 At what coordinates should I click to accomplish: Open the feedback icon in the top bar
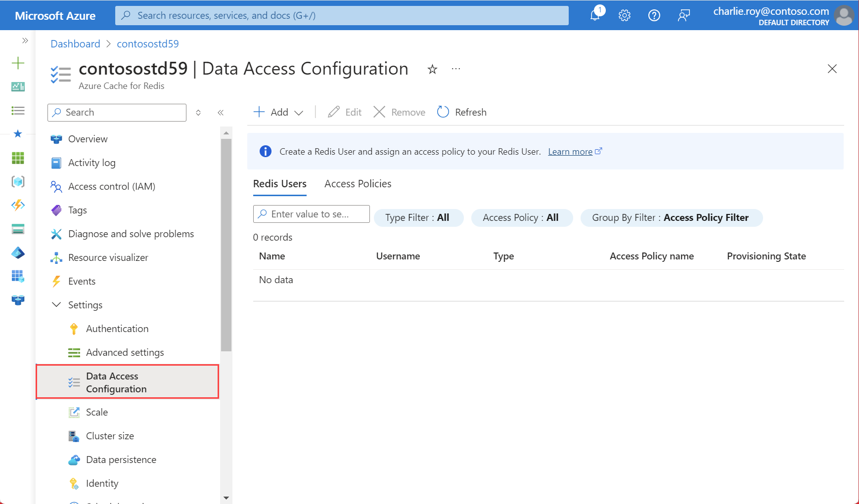point(684,15)
